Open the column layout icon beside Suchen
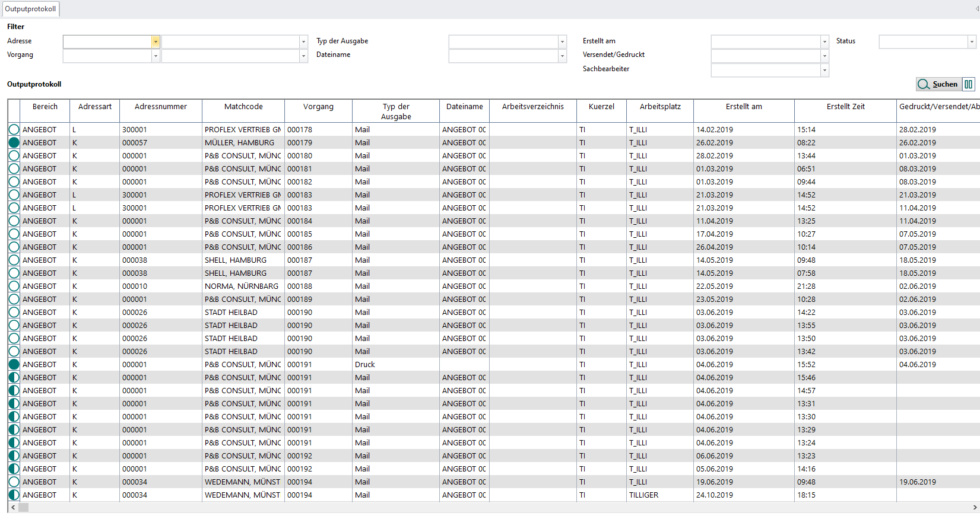Image resolution: width=980 pixels, height=532 pixels. [968, 84]
